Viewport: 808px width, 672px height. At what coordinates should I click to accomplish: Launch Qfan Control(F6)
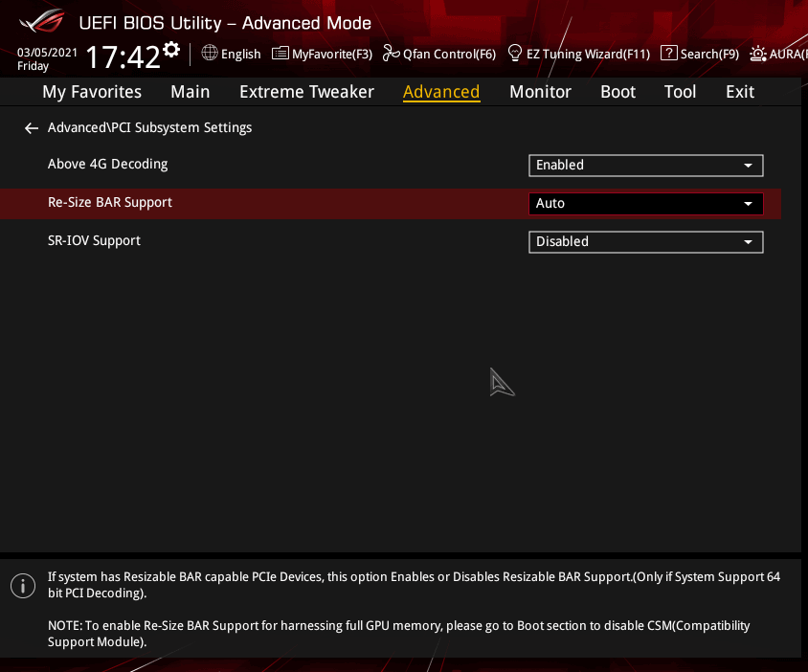[449, 54]
